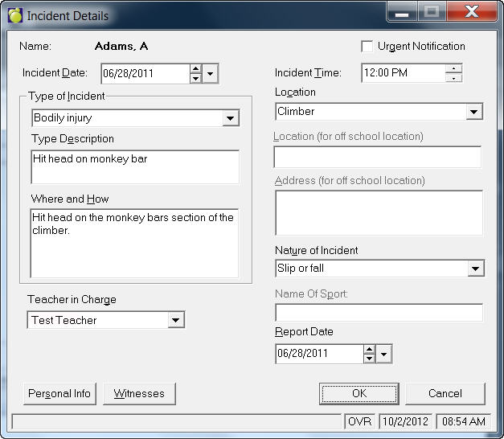The width and height of the screenshot is (504, 439).
Task: Cancel the Incident Details dialog
Action: [x=445, y=394]
